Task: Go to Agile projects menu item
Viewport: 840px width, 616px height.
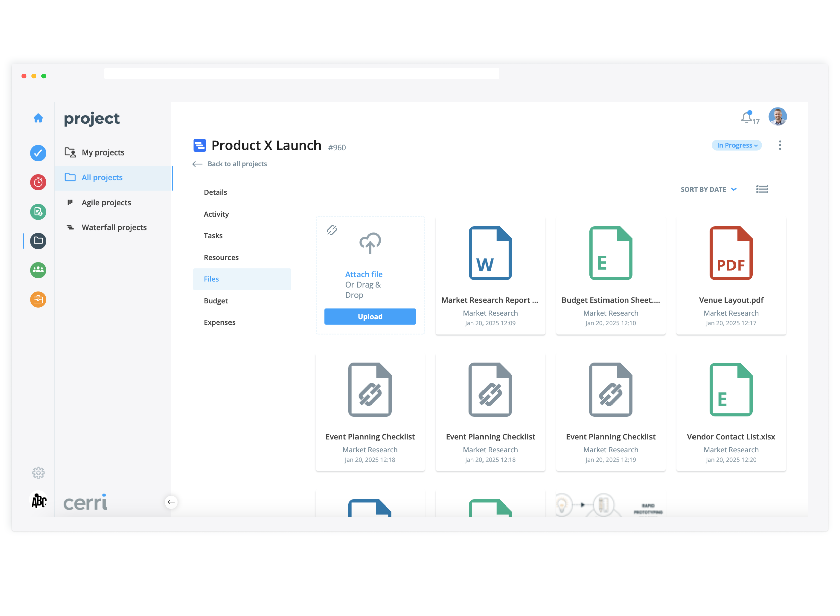Action: [106, 203]
